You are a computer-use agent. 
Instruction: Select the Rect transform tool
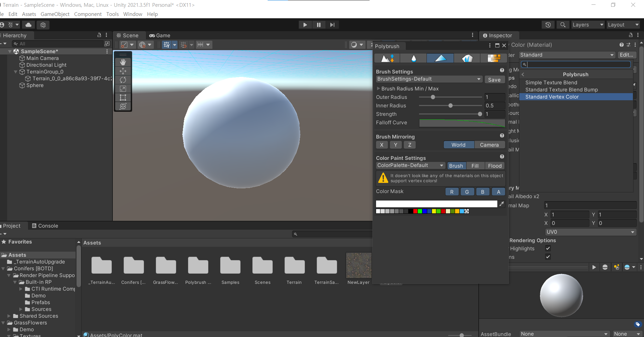tap(123, 98)
